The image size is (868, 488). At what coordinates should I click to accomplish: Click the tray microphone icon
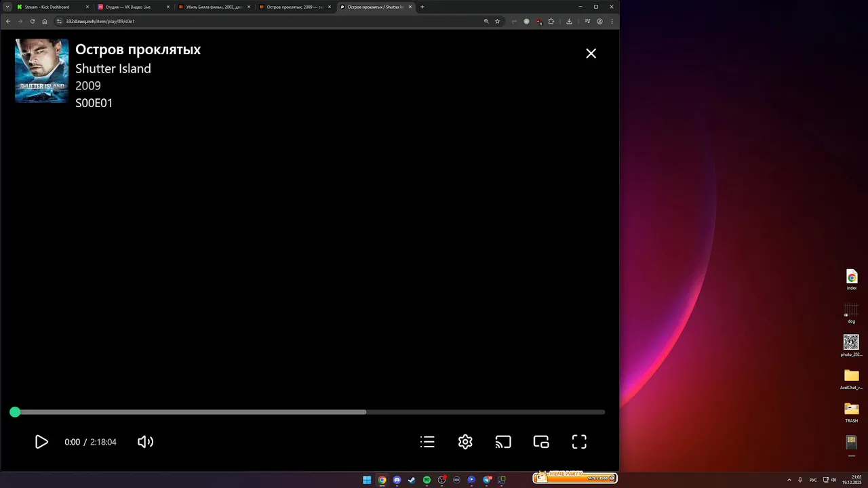click(800, 480)
